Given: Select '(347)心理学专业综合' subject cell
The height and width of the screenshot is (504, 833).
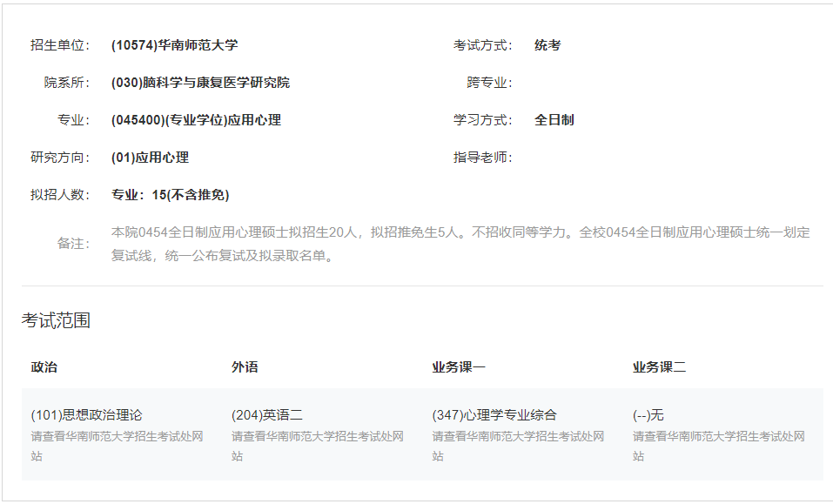Looking at the screenshot, I should pos(494,415).
